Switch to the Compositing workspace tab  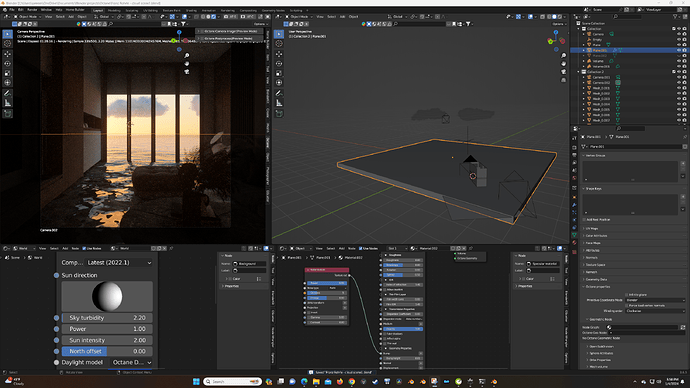(x=248, y=10)
